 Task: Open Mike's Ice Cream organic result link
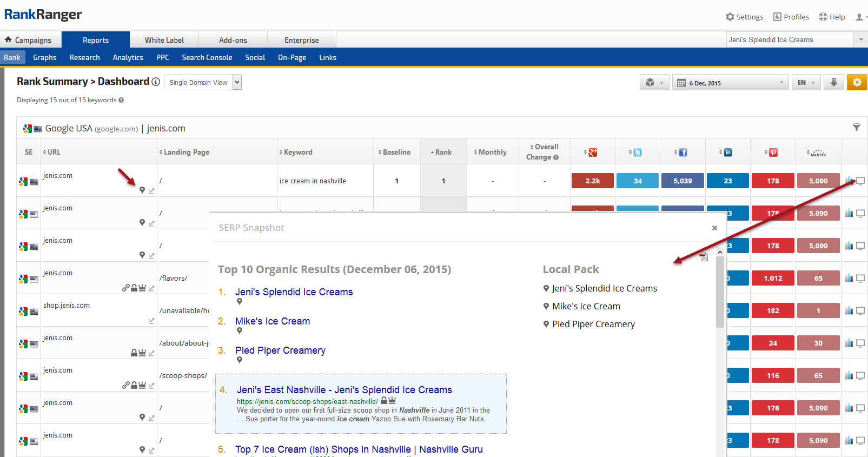(273, 321)
